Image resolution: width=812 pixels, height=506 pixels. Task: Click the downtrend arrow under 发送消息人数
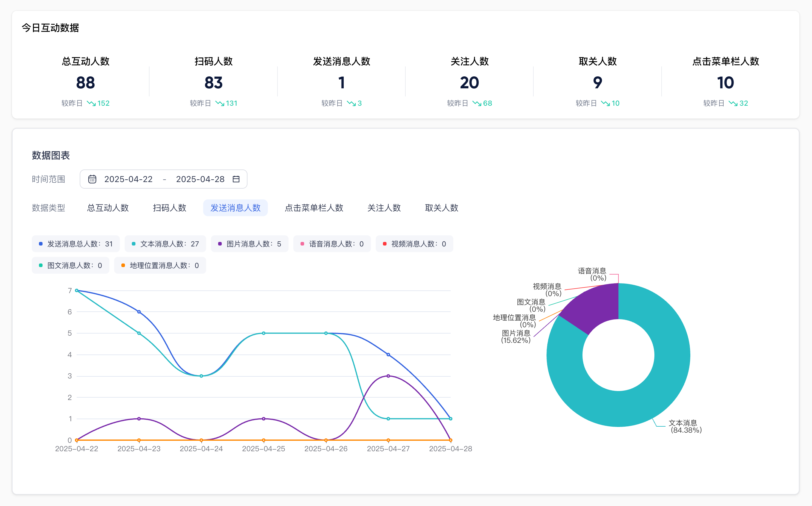point(351,103)
